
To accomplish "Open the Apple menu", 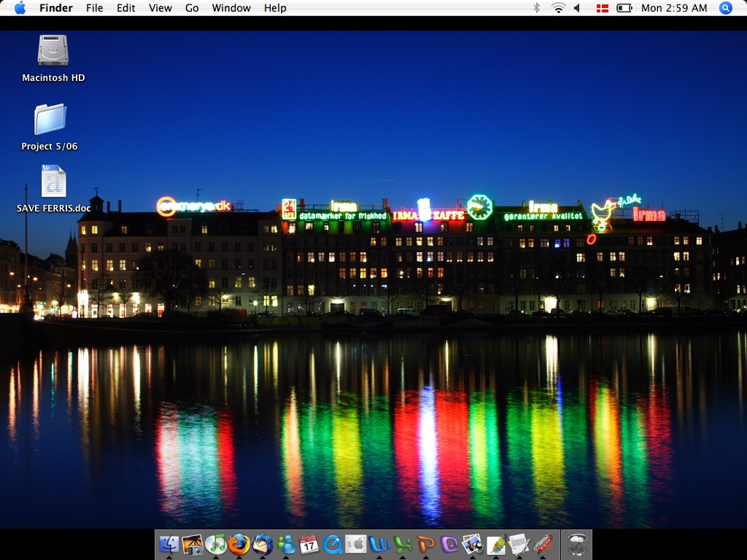I will (20, 7).
